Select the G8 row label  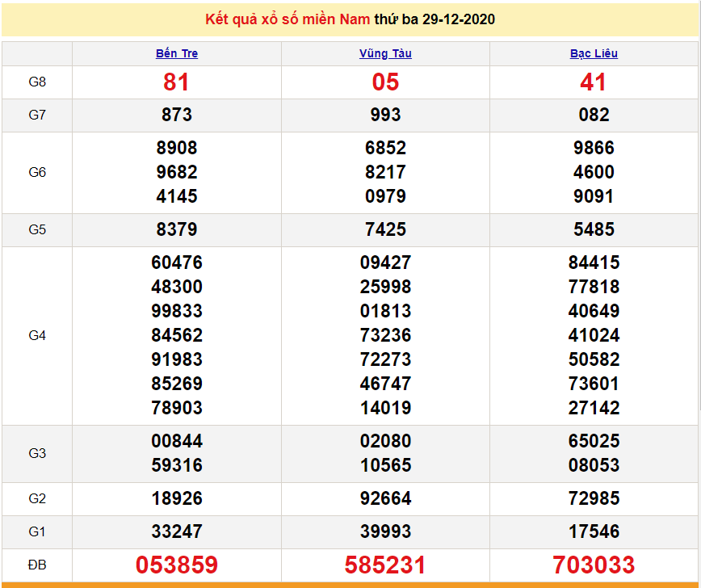(x=37, y=82)
